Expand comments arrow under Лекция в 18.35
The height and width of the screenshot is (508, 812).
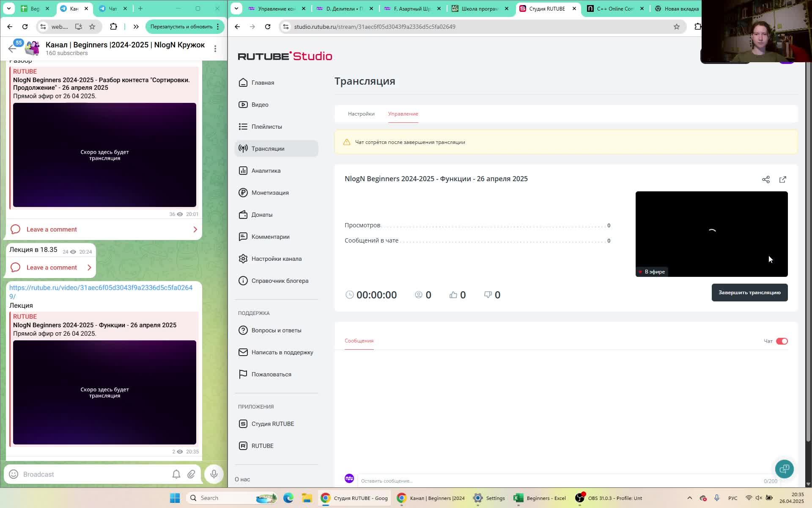pos(89,268)
